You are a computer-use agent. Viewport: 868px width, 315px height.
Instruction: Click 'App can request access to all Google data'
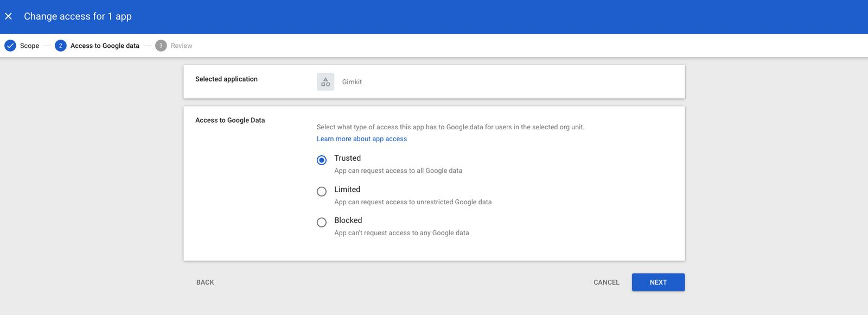tap(398, 171)
